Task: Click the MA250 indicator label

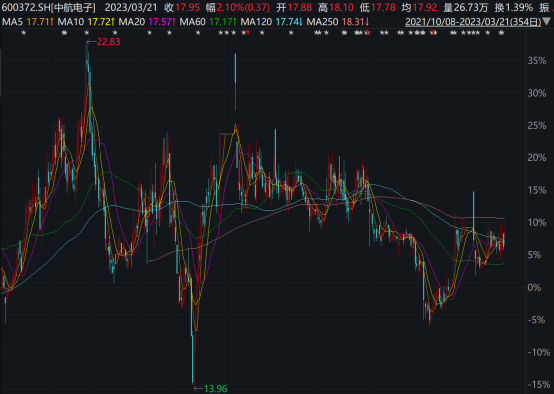Action: [338, 22]
